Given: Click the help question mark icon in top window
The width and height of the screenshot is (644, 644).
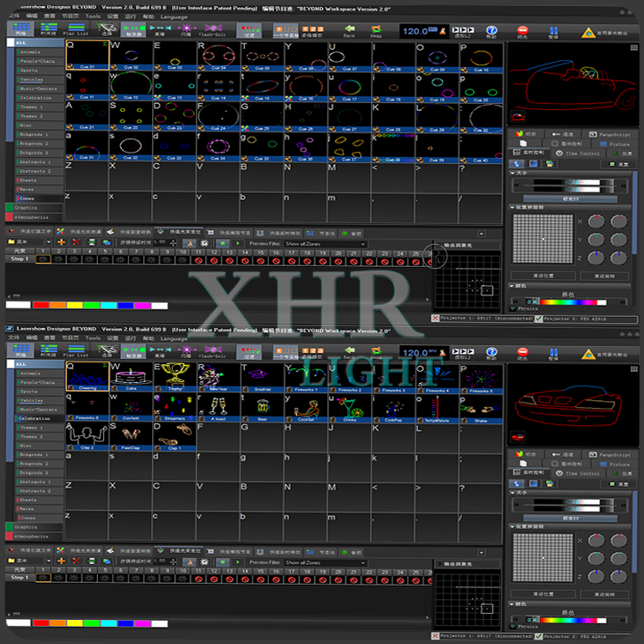Looking at the screenshot, I should coord(491,31).
